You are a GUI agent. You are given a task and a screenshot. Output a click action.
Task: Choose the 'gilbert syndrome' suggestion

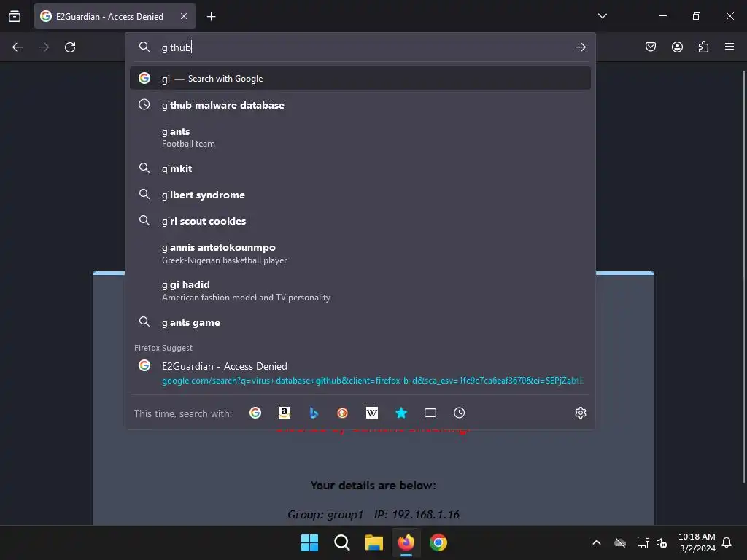click(360, 195)
